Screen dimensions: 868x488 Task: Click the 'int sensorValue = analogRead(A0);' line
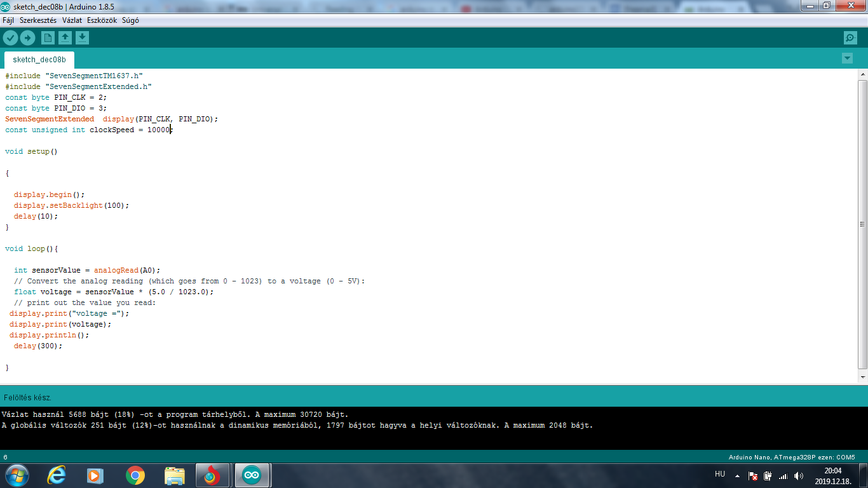pos(87,270)
